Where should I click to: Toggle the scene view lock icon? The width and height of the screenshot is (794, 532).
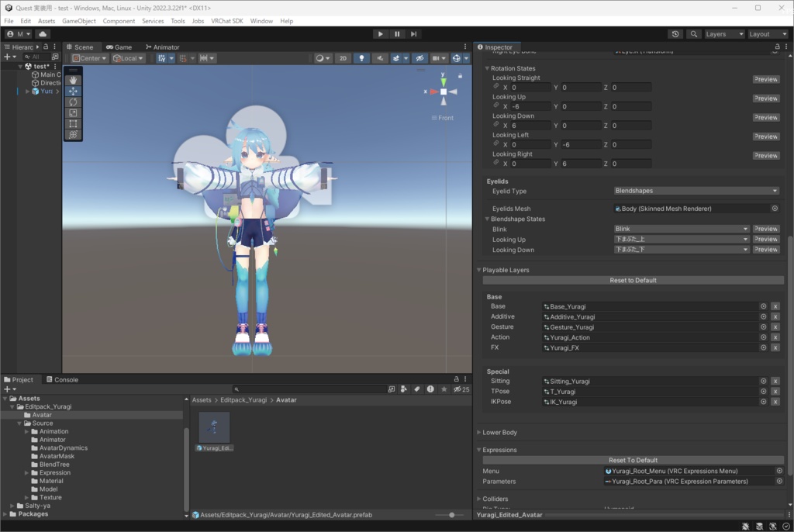click(460, 75)
